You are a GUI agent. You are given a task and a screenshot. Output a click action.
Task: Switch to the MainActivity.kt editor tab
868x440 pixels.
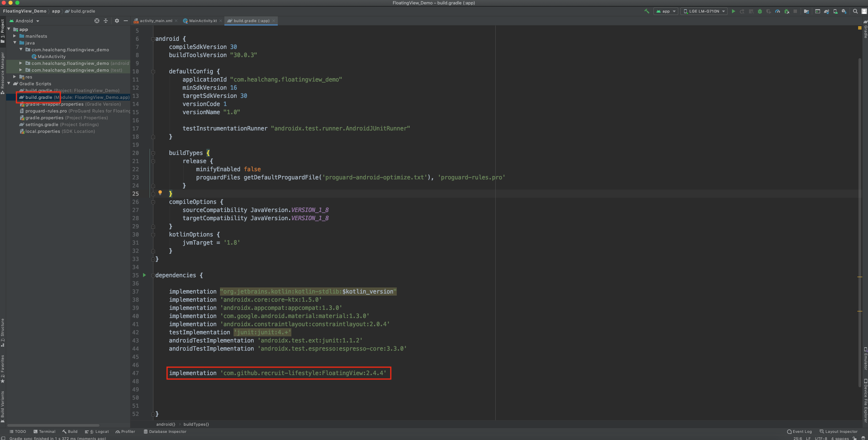(203, 21)
